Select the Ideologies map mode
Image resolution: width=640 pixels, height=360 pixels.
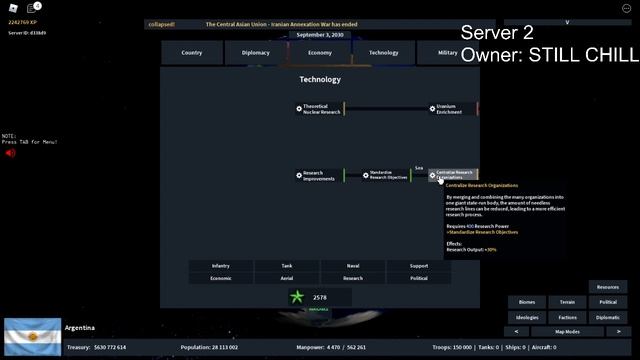tap(527, 318)
